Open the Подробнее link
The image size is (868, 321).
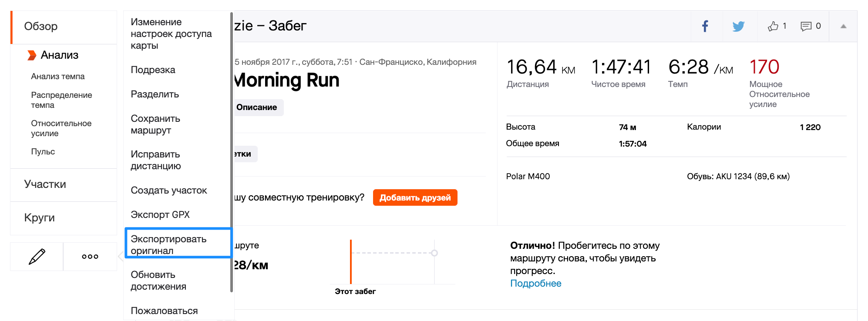pyautogui.click(x=535, y=284)
